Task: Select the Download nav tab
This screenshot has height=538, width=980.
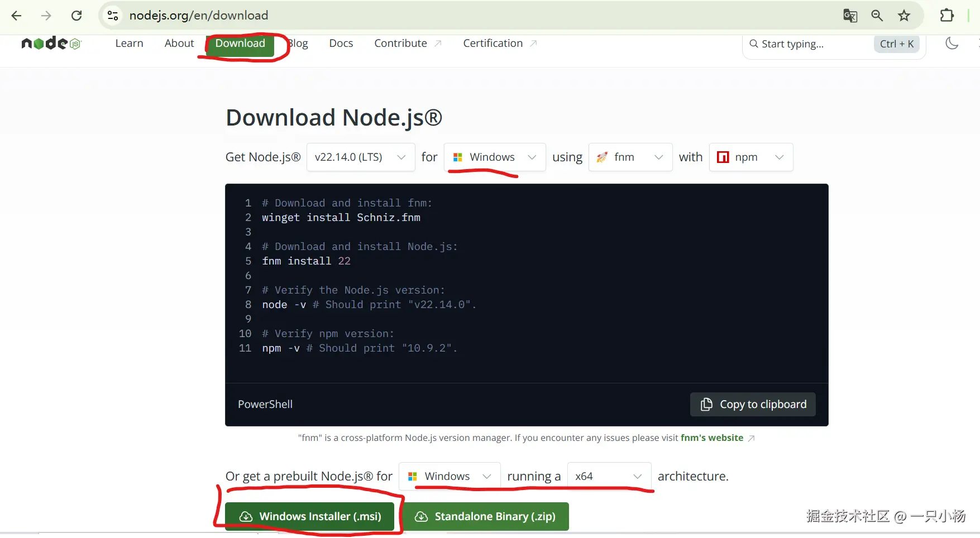Action: point(240,44)
